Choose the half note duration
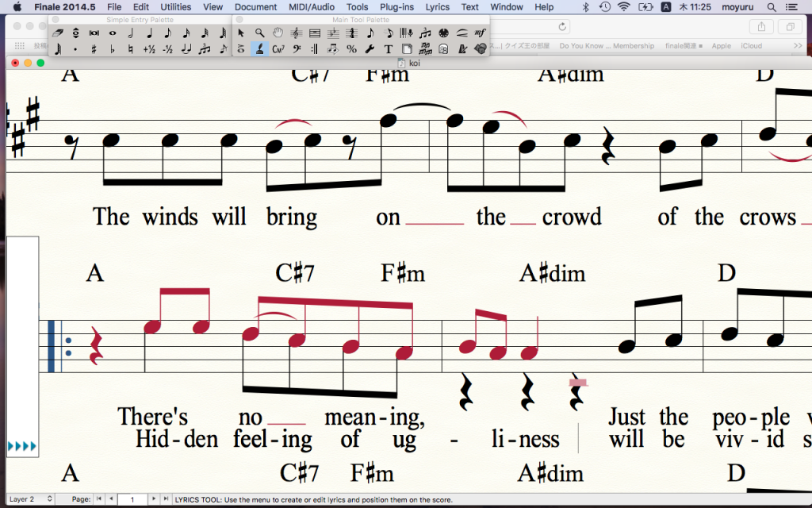The height and width of the screenshot is (508, 812). tap(131, 33)
